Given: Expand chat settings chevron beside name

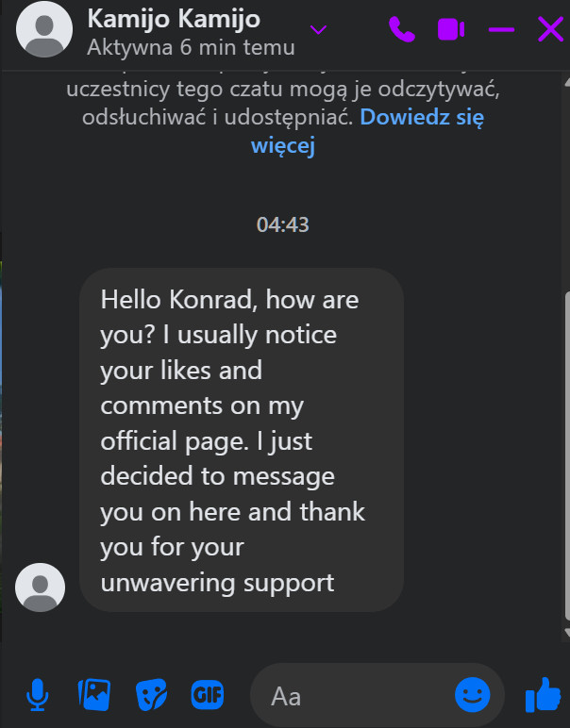Looking at the screenshot, I should [x=318, y=29].
